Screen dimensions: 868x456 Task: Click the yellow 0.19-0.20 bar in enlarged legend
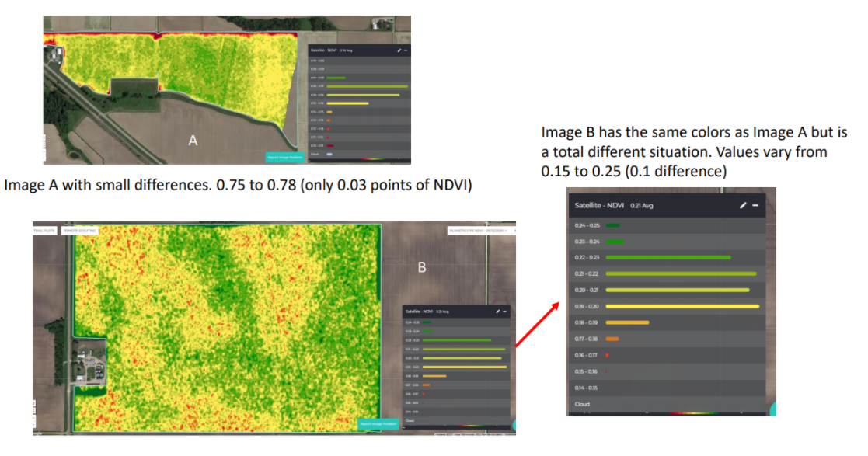point(682,306)
